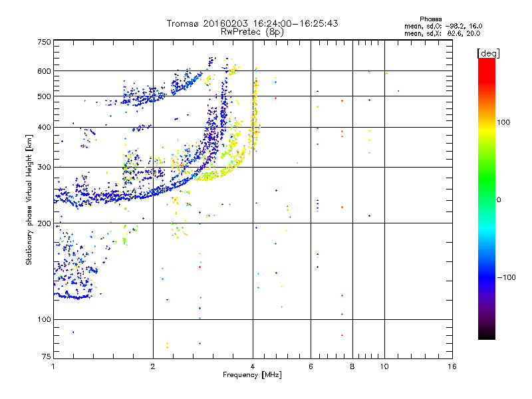This screenshot has width=532, height=399.
Task: Click the green region of the colorbar
Action: click(x=487, y=180)
